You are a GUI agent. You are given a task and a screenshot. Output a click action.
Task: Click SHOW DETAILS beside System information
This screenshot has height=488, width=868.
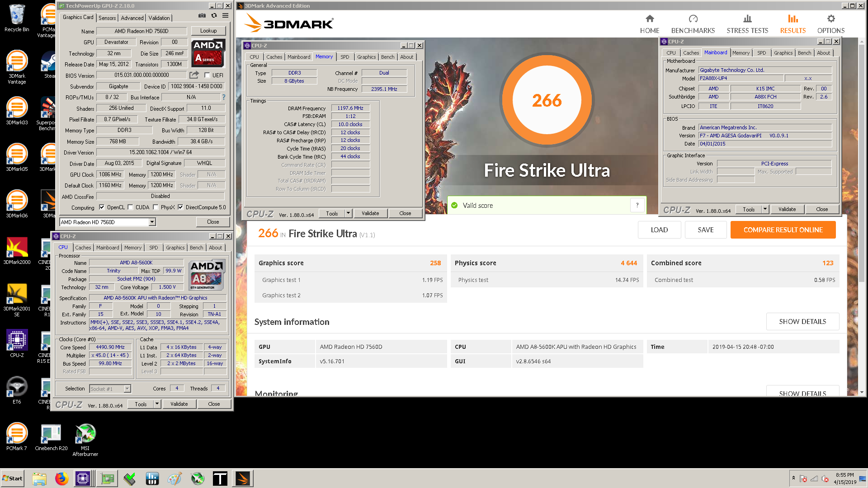(802, 321)
